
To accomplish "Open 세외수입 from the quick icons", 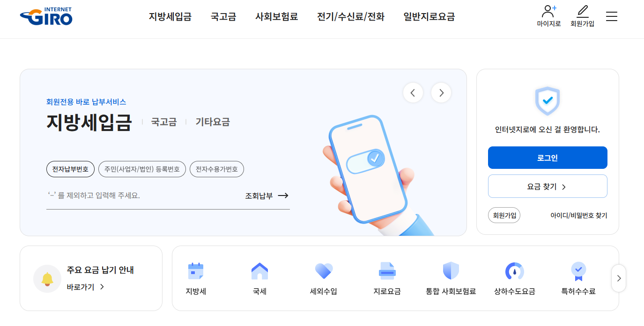I will pyautogui.click(x=323, y=278).
